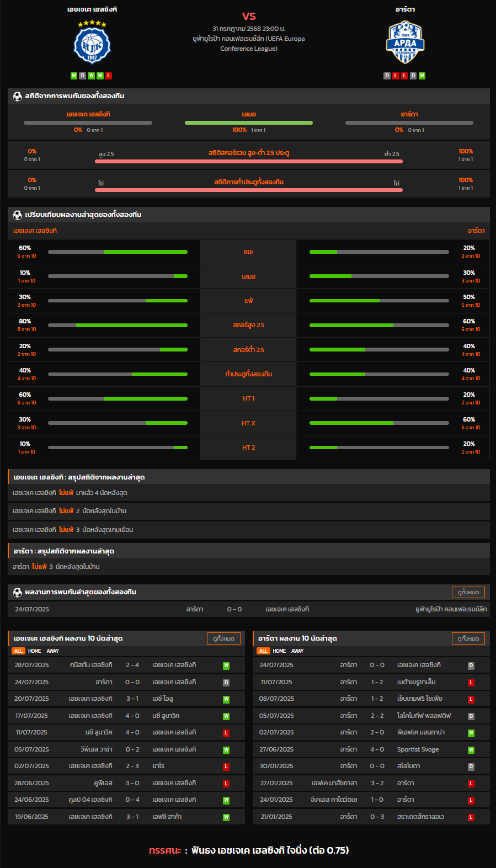
Task: Click the score 4 - 0 versus Sportist Svoge
Action: pos(377,749)
